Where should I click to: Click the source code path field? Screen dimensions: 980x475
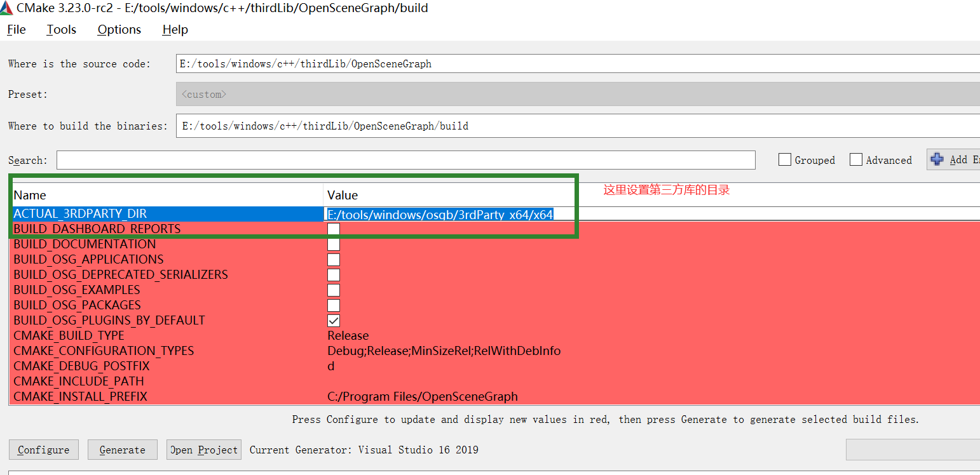578,64
